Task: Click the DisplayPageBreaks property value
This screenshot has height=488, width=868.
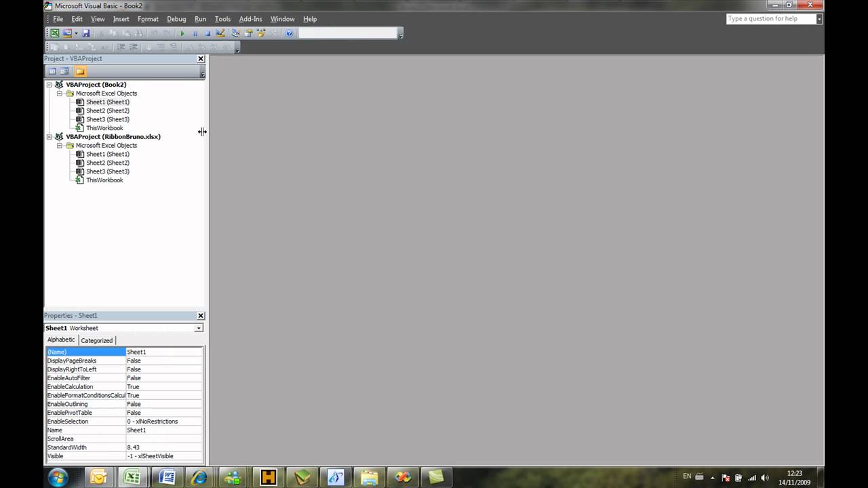Action: pos(164,361)
